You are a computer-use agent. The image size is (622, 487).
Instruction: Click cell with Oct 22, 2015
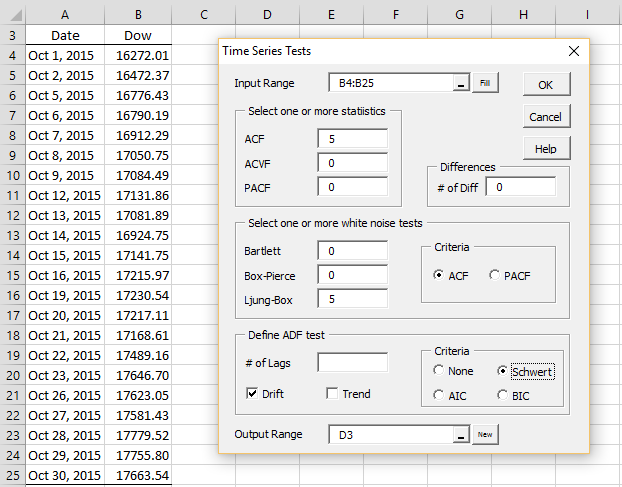pyautogui.click(x=65, y=355)
